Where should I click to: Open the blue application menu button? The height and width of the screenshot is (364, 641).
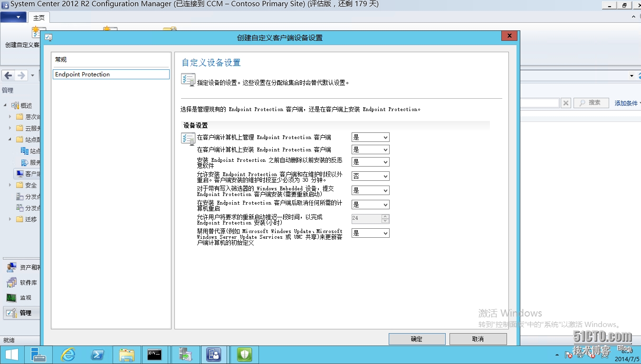pyautogui.click(x=13, y=17)
